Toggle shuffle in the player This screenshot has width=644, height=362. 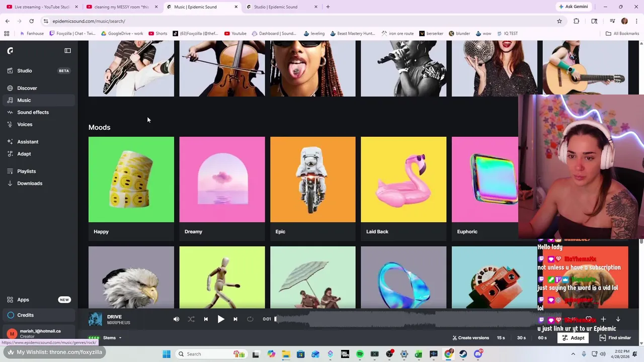click(191, 319)
